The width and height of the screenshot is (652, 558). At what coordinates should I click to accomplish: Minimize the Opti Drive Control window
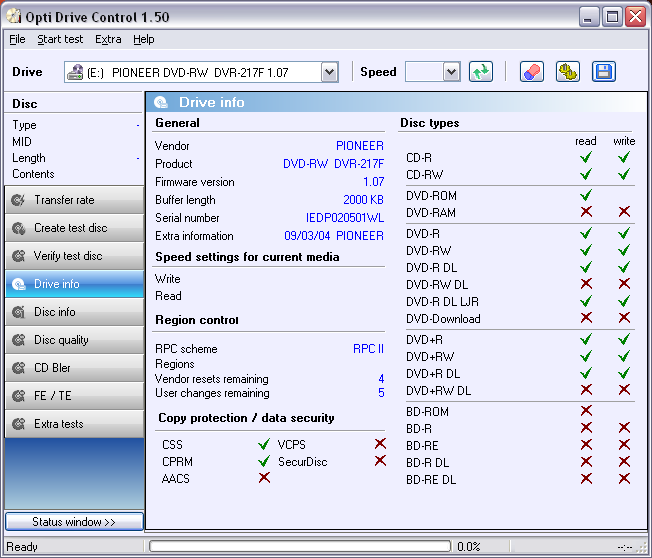pos(589,17)
